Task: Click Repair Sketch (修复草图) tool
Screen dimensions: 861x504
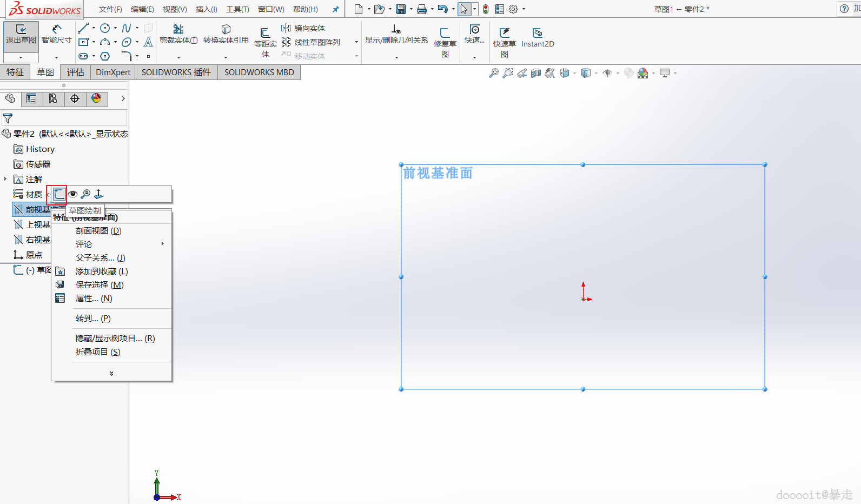Action: point(445,42)
